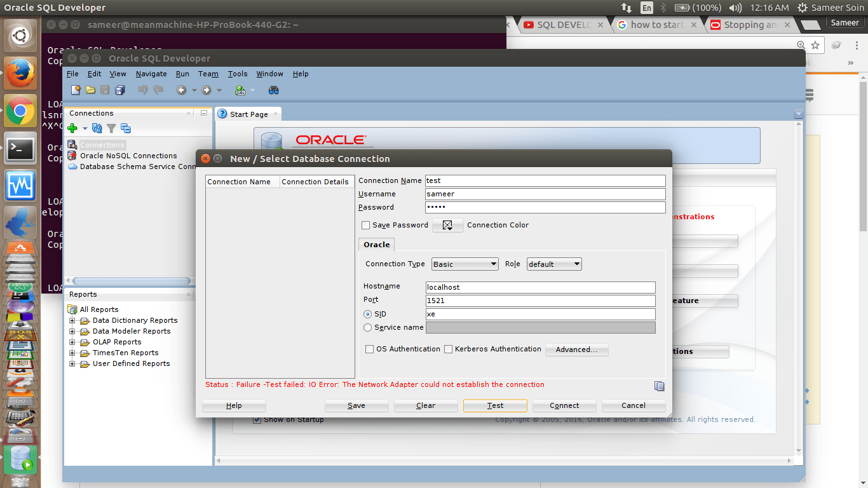
Task: Apply the filter icon in Connections panel
Action: coord(111,128)
